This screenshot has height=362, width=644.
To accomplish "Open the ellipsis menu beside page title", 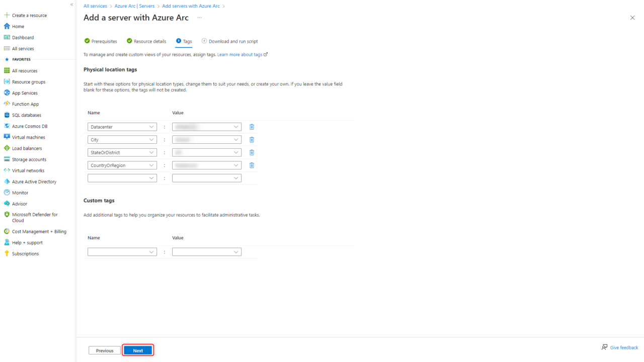I will point(199,18).
